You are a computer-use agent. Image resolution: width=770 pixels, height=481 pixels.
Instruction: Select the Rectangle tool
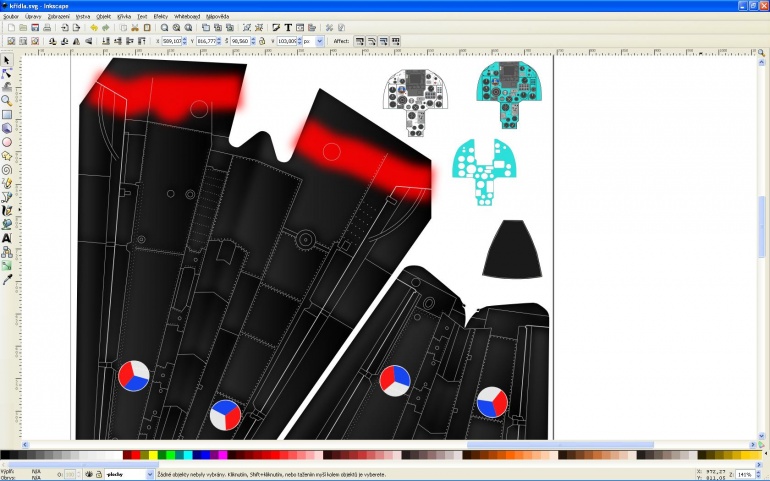click(x=7, y=114)
